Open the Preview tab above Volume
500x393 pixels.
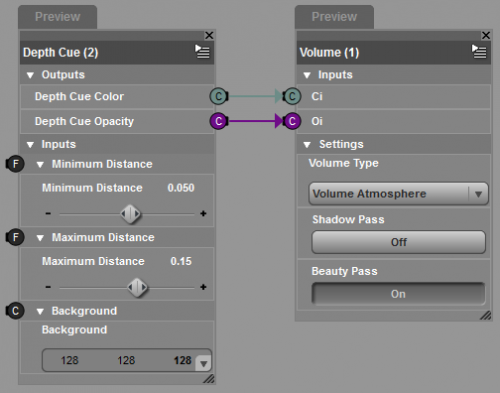click(334, 17)
